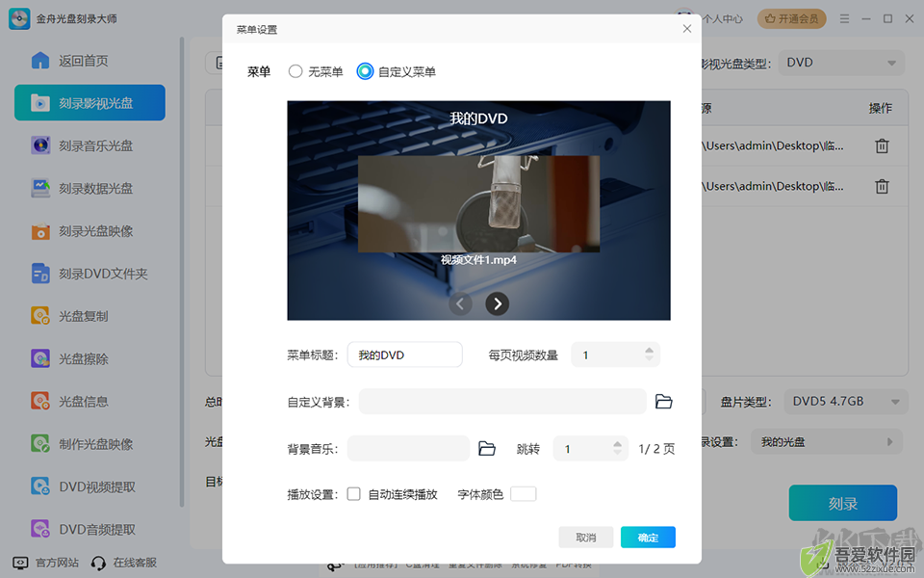Viewport: 924px width, 578px height.
Task: Decrease 跳转 page number with down arrow
Action: (x=617, y=453)
